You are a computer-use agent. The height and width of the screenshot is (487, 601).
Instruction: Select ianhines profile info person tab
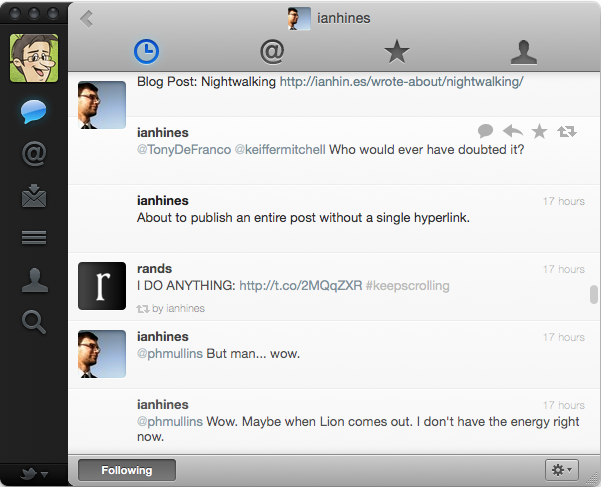point(524,52)
